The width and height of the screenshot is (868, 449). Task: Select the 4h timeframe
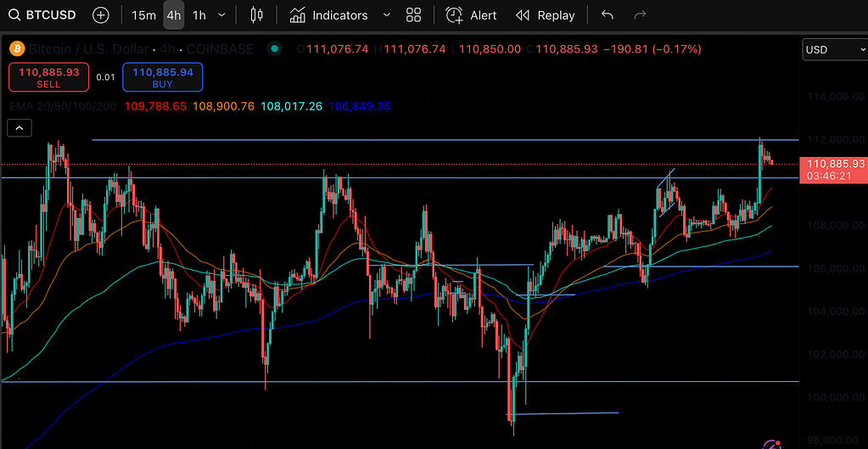click(x=173, y=15)
